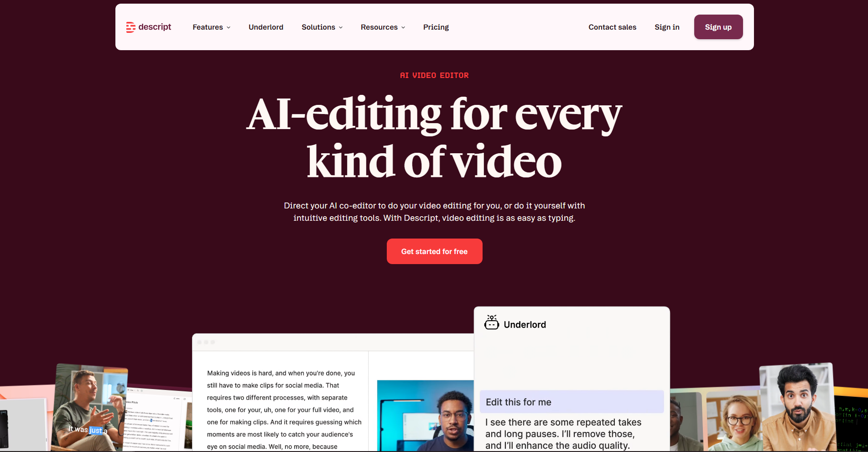Image resolution: width=868 pixels, height=452 pixels.
Task: Click Contact sales link
Action: (x=612, y=27)
